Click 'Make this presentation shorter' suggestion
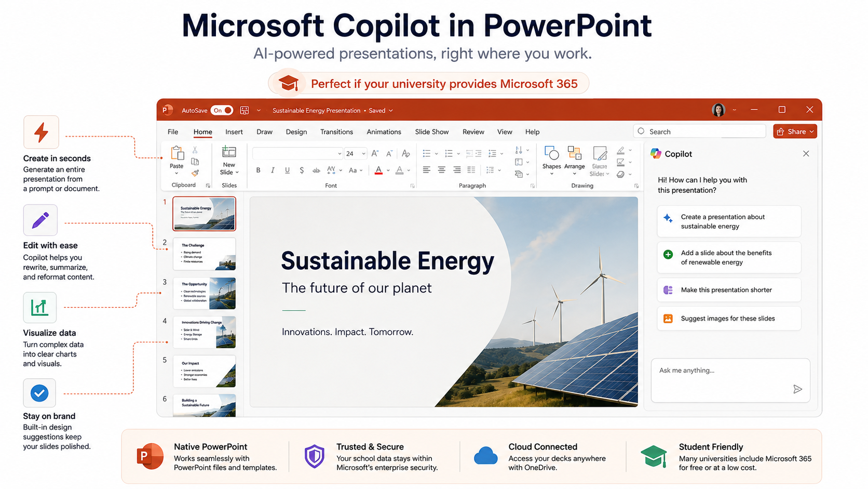868x489 pixels. 729,290
